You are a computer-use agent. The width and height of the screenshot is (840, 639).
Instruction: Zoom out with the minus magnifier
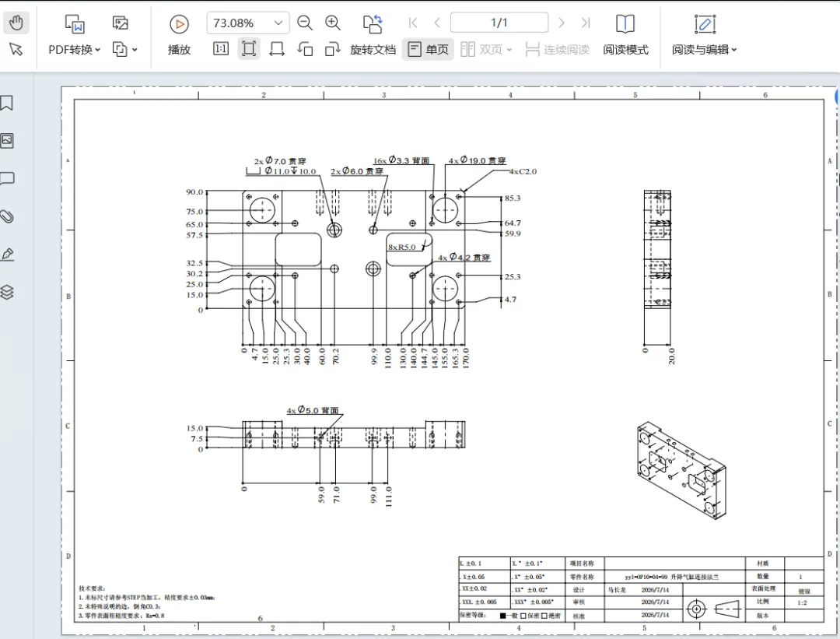coord(305,23)
